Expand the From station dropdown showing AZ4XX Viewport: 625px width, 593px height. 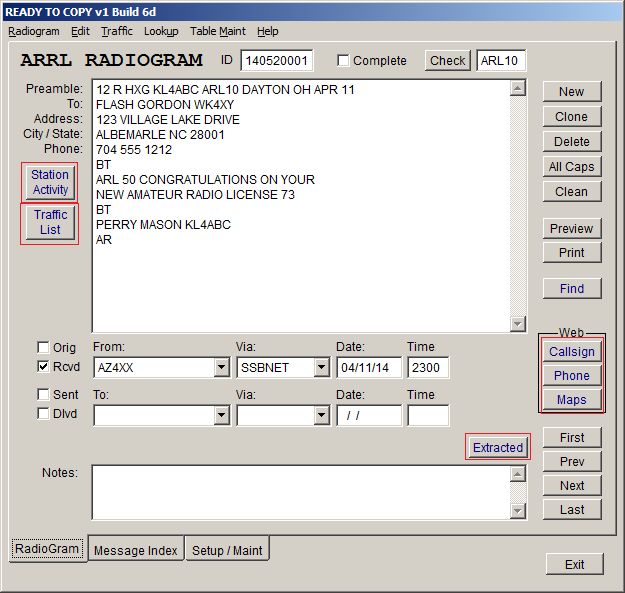pyautogui.click(x=221, y=367)
